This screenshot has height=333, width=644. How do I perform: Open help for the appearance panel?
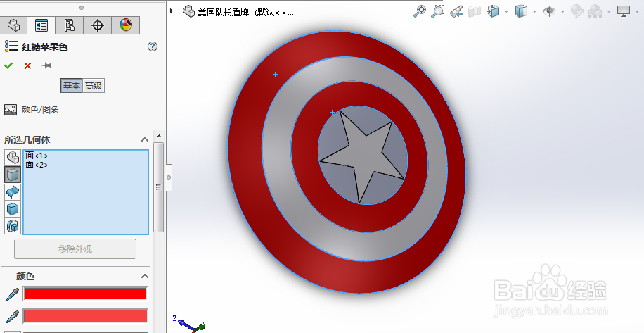pos(153,46)
